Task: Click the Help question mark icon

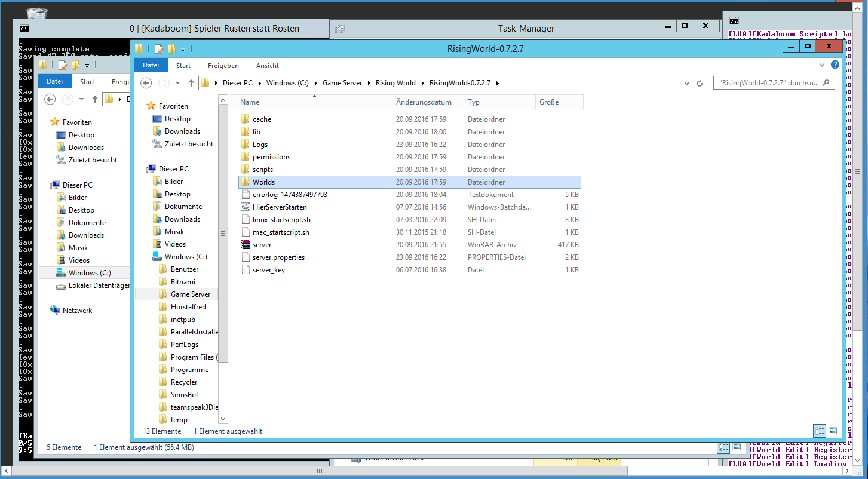Action: (x=835, y=65)
